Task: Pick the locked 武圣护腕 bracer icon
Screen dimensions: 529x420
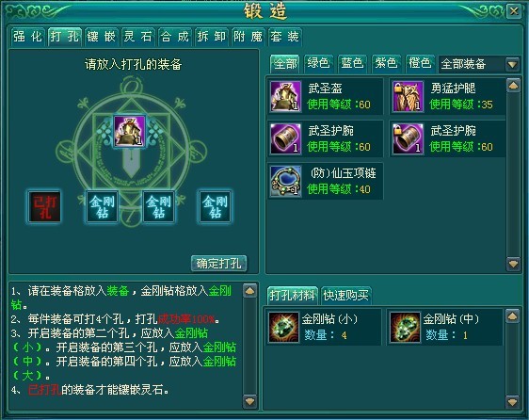Action: (x=408, y=138)
